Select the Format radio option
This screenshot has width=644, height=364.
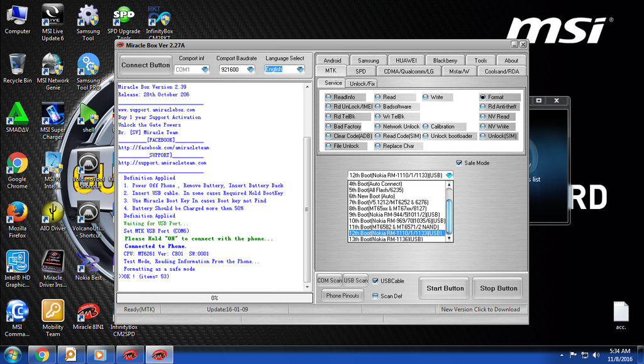tap(483, 97)
